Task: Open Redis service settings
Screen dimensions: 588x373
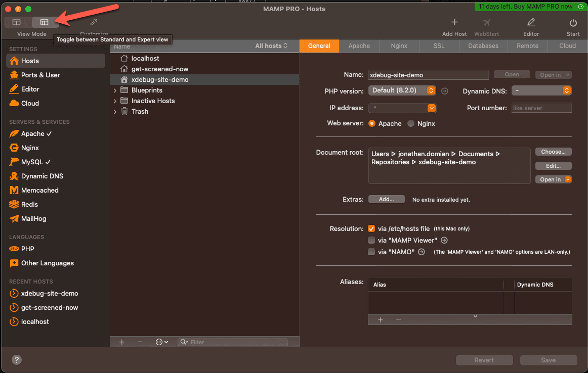Action: click(29, 205)
